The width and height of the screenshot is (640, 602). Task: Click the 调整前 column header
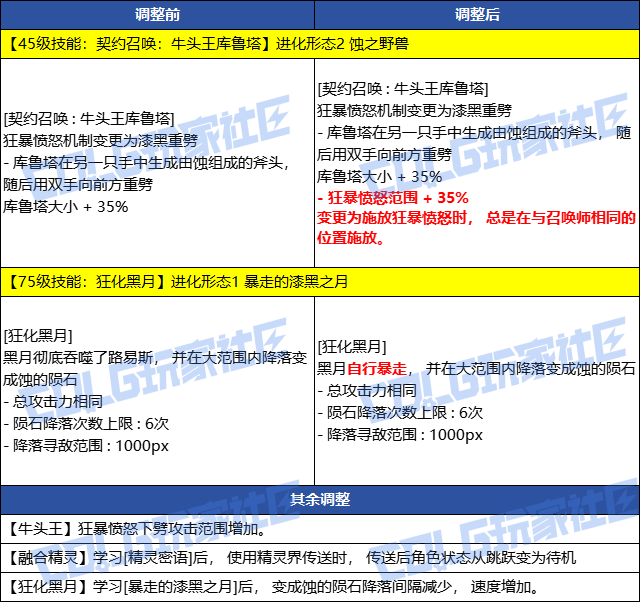coord(157,15)
